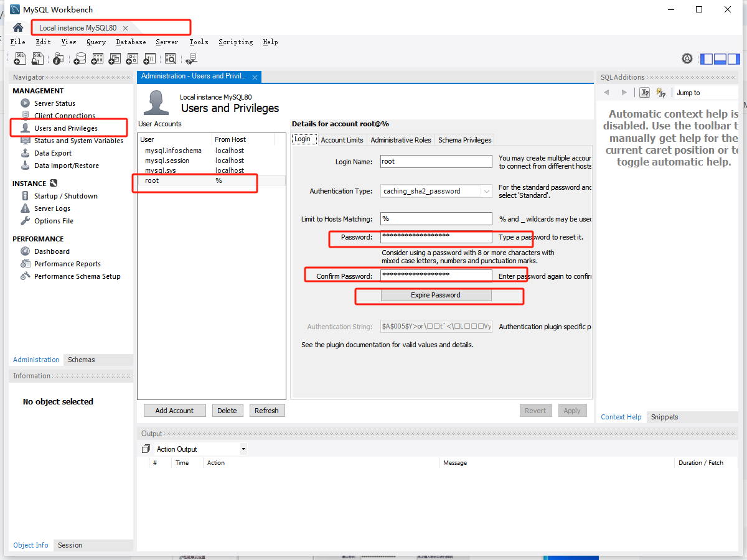This screenshot has height=560, width=747.
Task: Create a new SQL tab from toolbar
Action: pos(20,58)
